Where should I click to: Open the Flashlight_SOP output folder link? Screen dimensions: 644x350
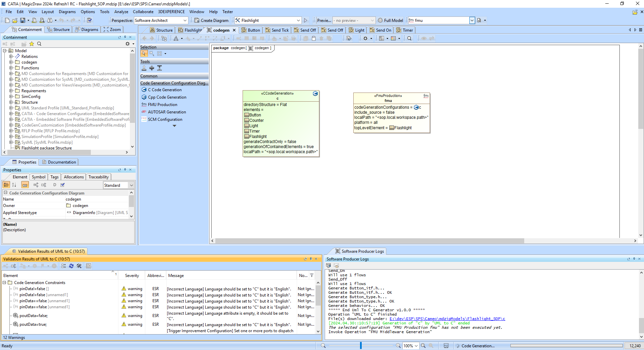[x=447, y=319]
